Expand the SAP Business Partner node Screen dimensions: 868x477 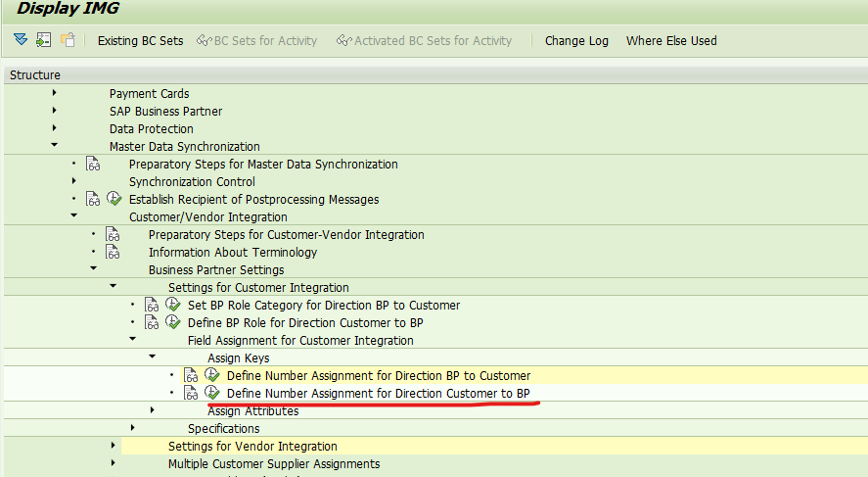point(54,111)
